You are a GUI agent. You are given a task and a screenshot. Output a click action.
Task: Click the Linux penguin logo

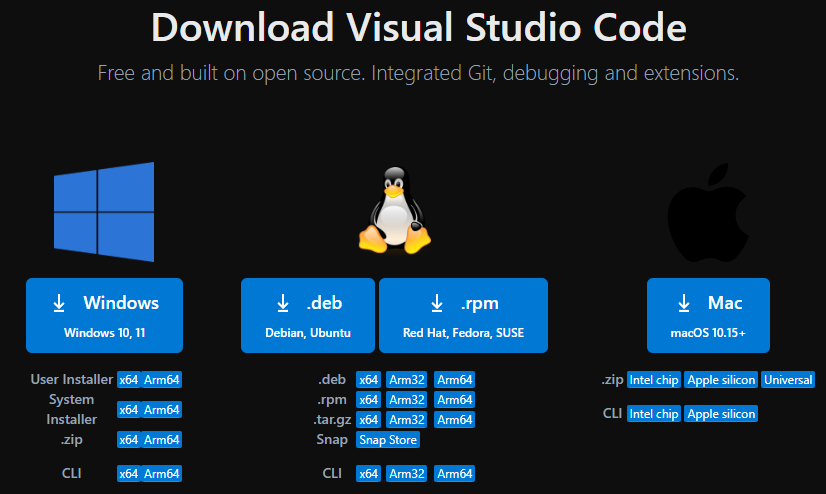point(395,210)
